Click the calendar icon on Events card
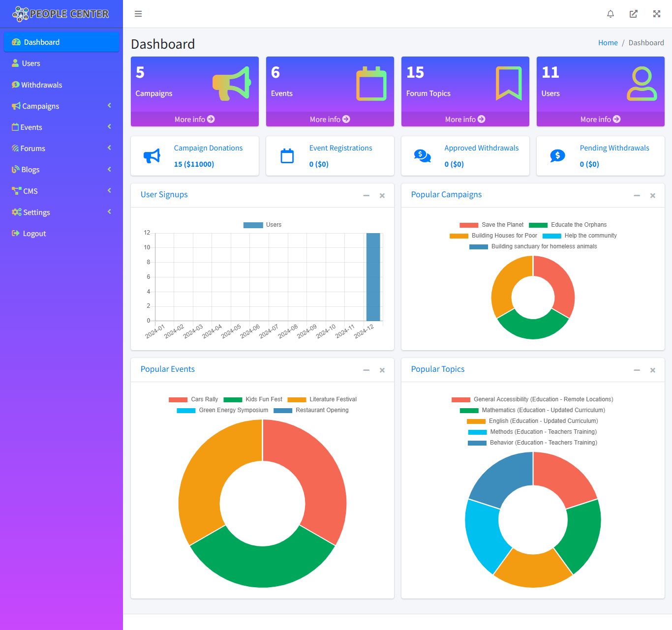This screenshot has height=630, width=672. (x=371, y=84)
